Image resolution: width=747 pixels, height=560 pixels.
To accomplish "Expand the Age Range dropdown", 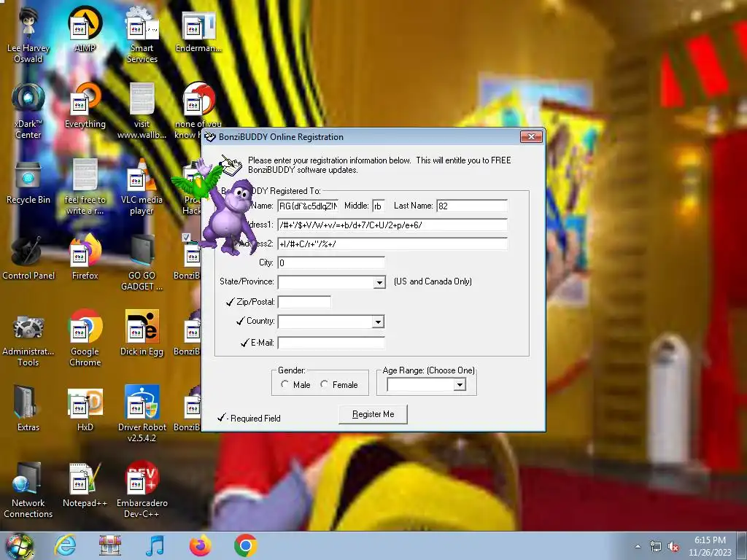I will [x=460, y=385].
